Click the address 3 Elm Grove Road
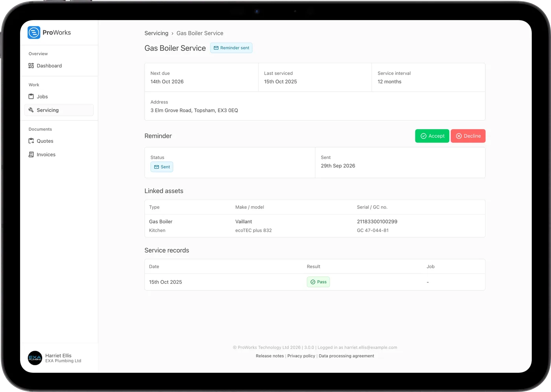The width and height of the screenshot is (551, 392). pyautogui.click(x=194, y=111)
